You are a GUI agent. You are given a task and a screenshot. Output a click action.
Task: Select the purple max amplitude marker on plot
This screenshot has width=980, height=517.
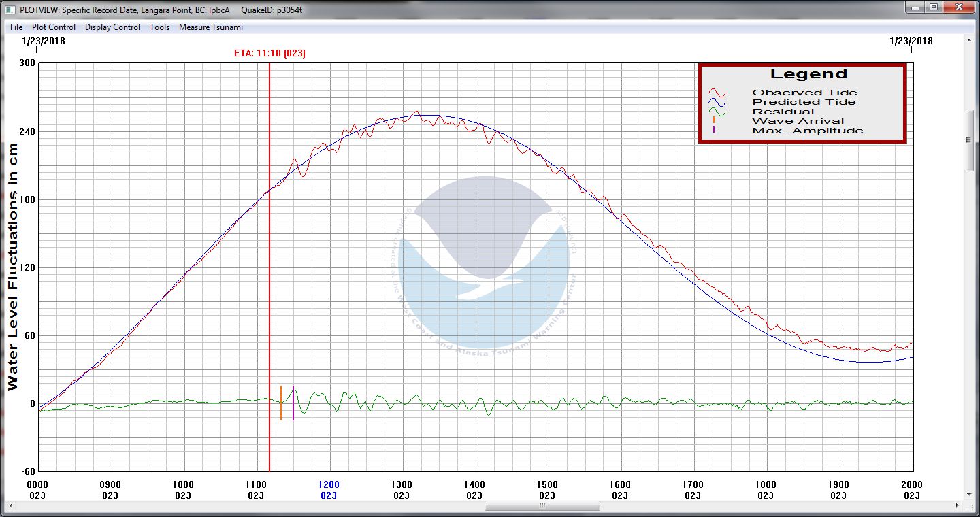(293, 403)
